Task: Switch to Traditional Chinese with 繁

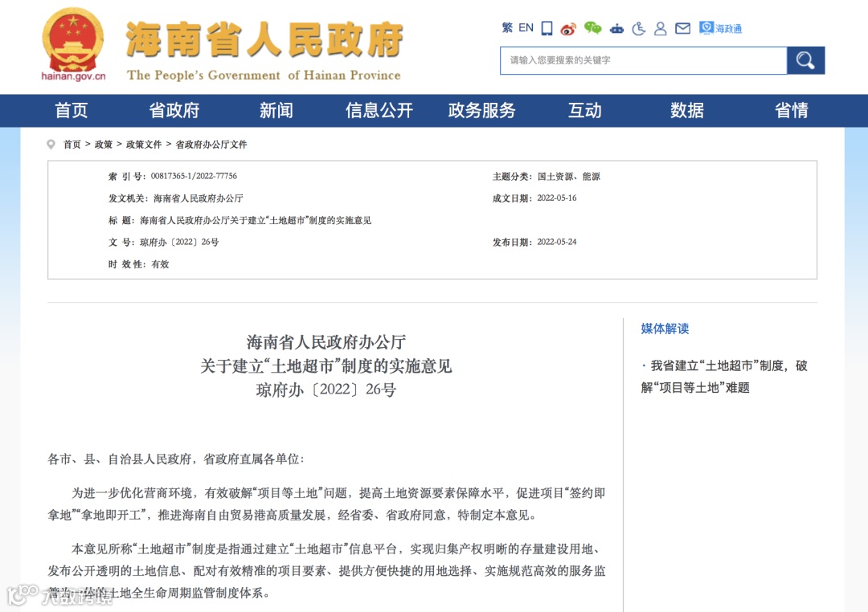Action: (x=507, y=27)
